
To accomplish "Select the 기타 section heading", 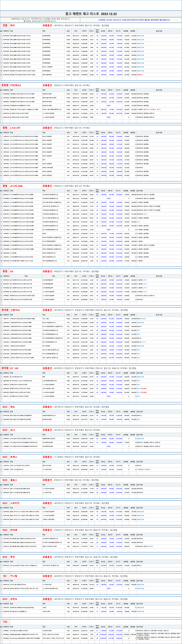I will [x=5, y=622].
